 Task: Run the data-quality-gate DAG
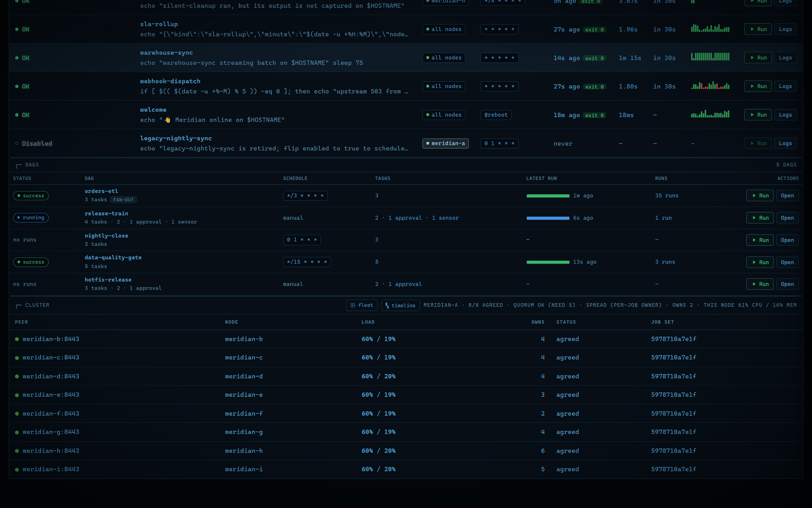(760, 262)
